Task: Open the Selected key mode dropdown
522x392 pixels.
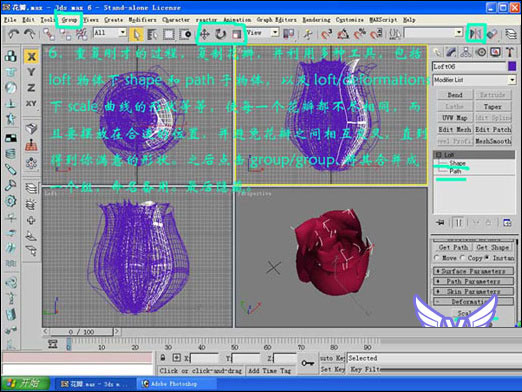Action: [x=434, y=358]
